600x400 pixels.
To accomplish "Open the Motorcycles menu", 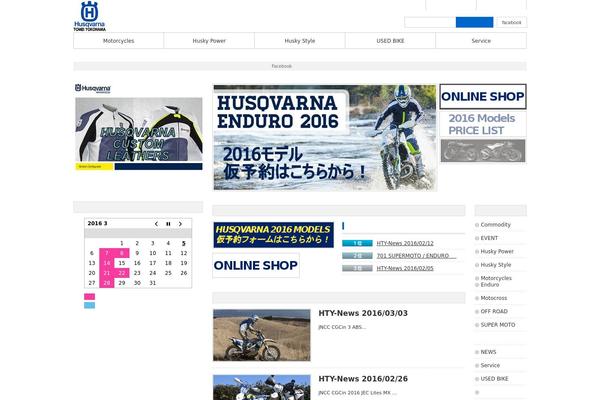I will pyautogui.click(x=119, y=41).
